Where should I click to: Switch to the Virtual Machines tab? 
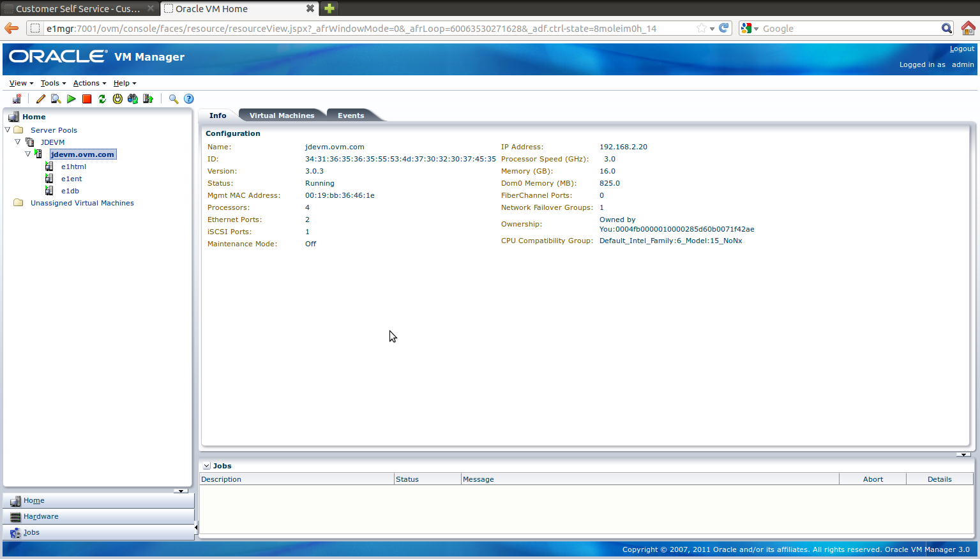[x=282, y=116]
